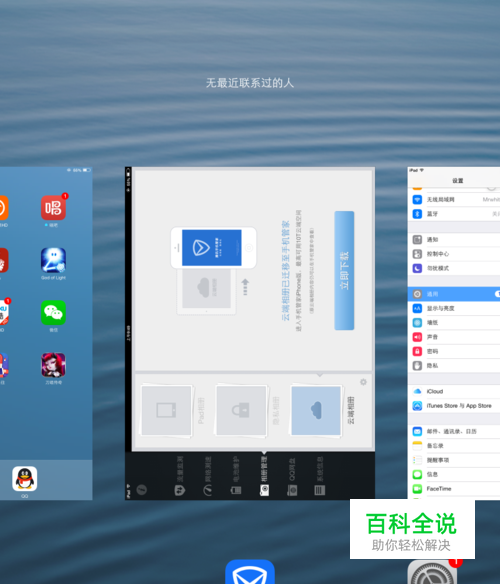Open 勿扰模式 do-not-disturb row

[x=454, y=268]
